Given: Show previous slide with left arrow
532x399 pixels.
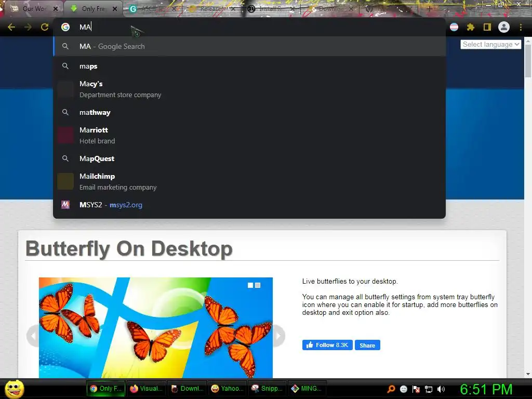Looking at the screenshot, I should tap(33, 336).
